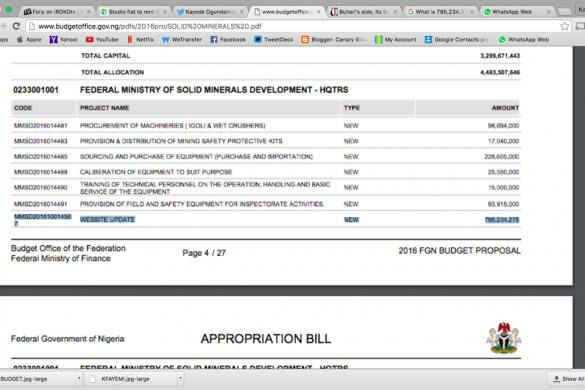Click the amount 228,605,000
The image size is (585, 390).
502,156
